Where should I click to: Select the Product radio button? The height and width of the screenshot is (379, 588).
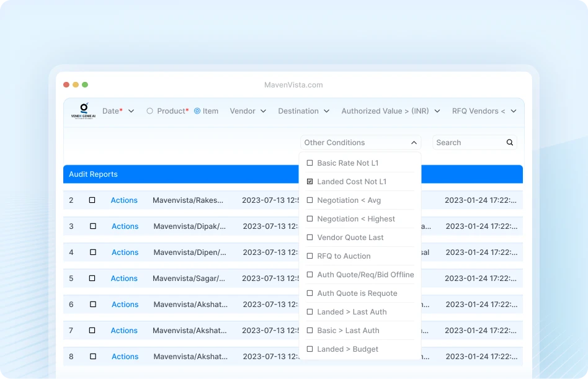(x=149, y=111)
